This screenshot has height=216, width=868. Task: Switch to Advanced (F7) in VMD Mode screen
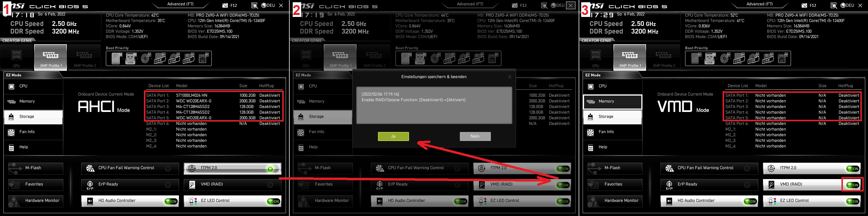pyautogui.click(x=760, y=4)
